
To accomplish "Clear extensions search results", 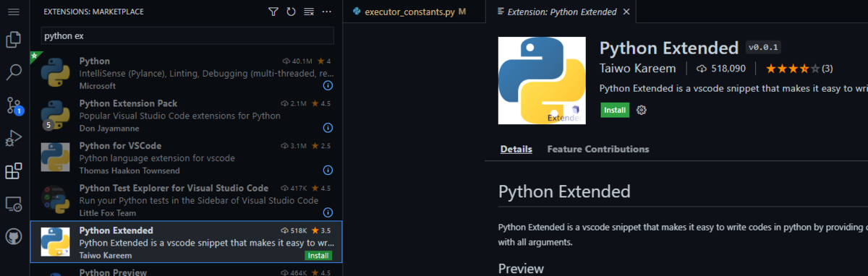I will (x=309, y=12).
